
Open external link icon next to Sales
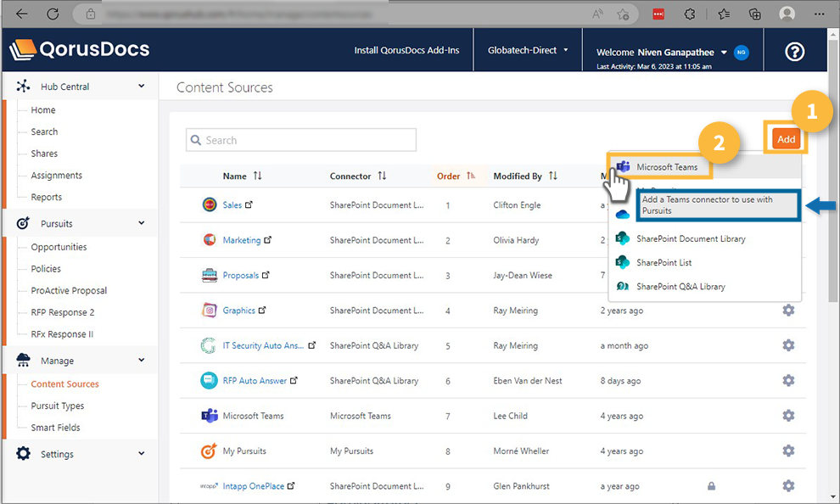click(x=249, y=204)
